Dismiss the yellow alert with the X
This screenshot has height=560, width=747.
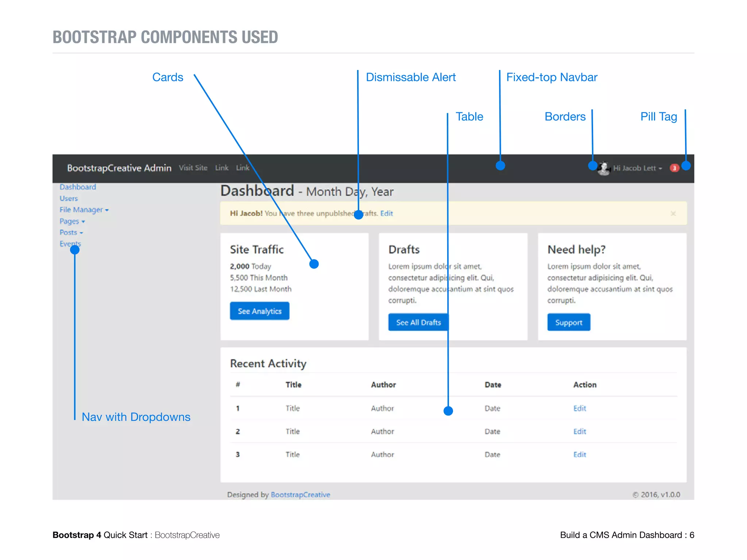point(673,213)
